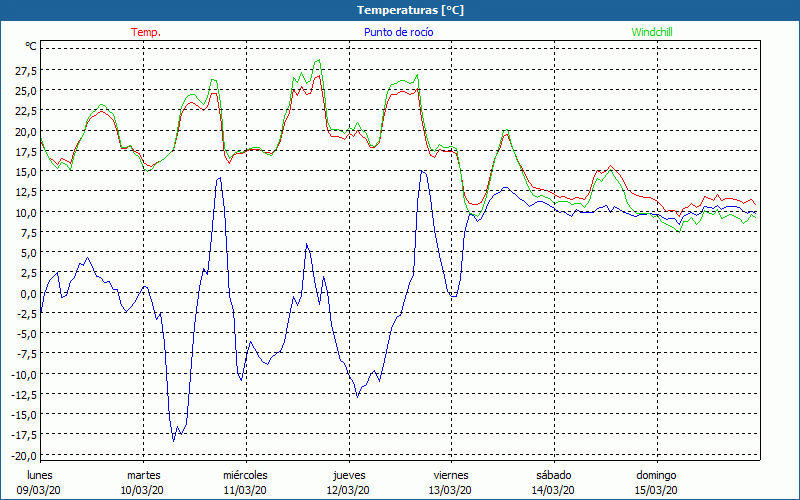Screen dimensions: 800x500
Task: Click the Temperaturas [°C] chart title
Action: 410,10
